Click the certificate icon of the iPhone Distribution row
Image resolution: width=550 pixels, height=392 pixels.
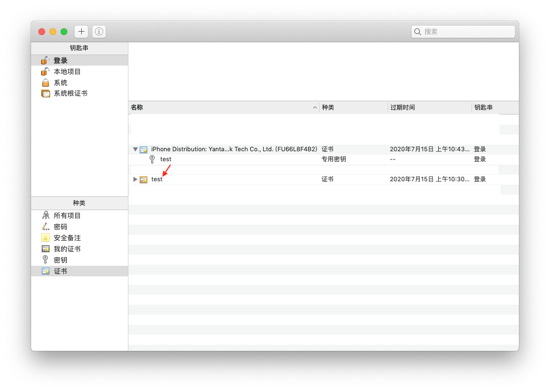(x=143, y=150)
